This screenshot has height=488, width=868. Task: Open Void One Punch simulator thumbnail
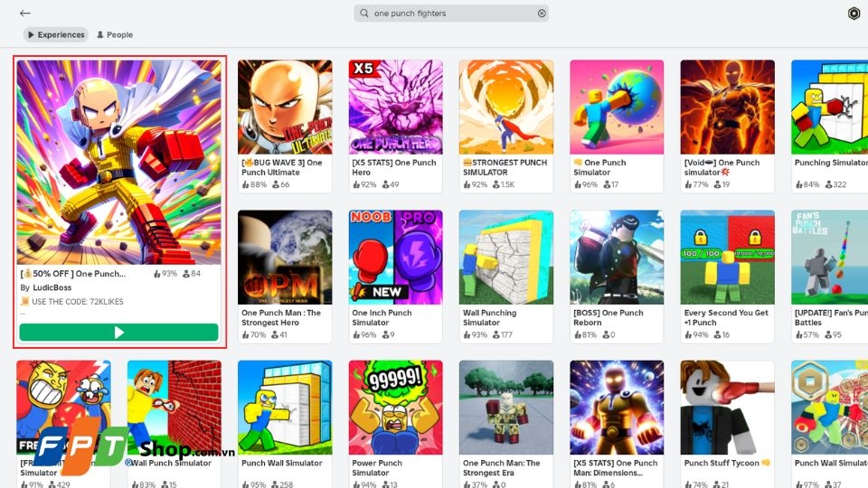(727, 108)
